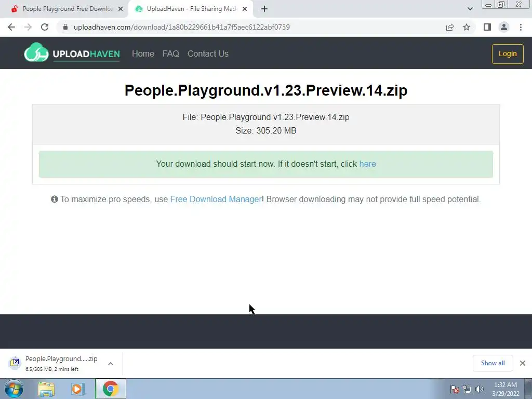
Task: Click the 'here' manual download link
Action: 367,164
